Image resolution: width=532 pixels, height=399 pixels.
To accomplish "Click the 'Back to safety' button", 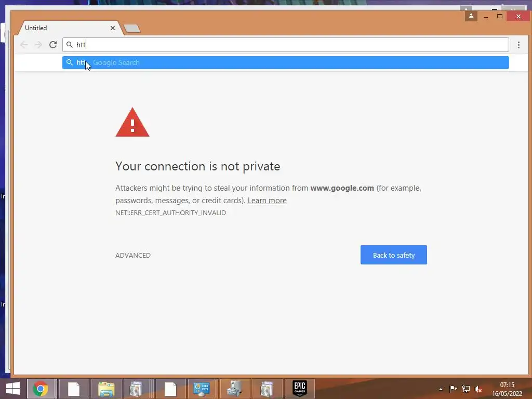I will (x=394, y=255).
